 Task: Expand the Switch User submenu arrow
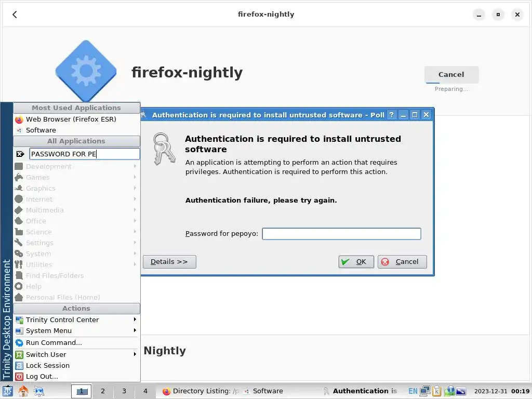(135, 354)
